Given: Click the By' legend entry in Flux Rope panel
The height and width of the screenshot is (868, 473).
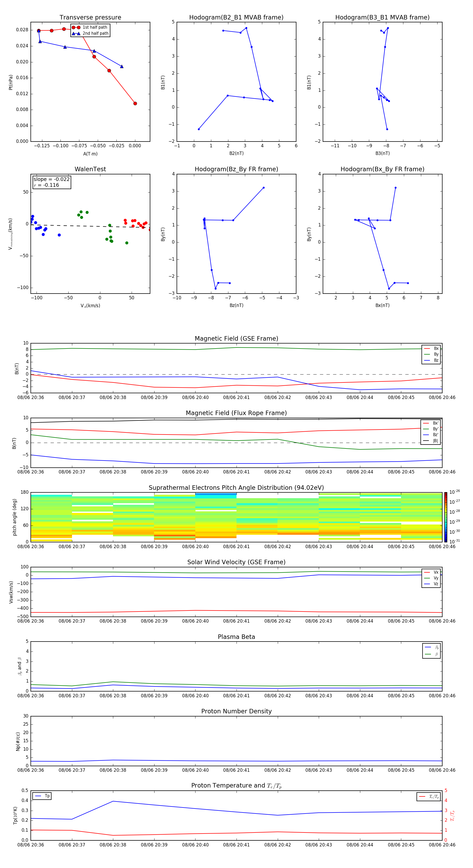Looking at the screenshot, I should point(431,429).
